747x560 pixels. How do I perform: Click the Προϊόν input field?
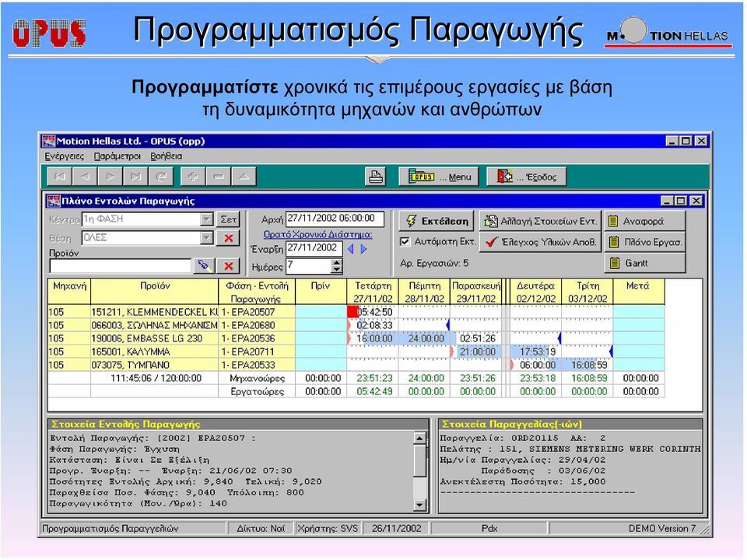(x=120, y=266)
